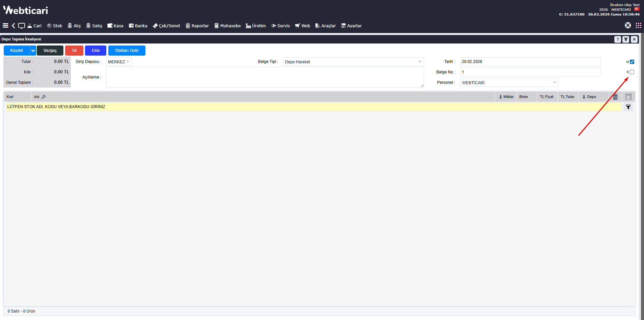Click the trash icon in table header
This screenshot has width=644, height=320.
615,97
